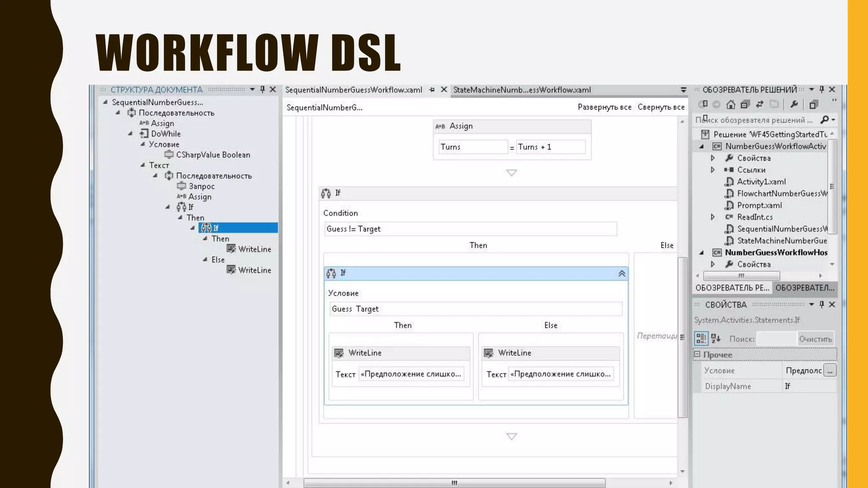The height and width of the screenshot is (488, 868).
Task: Switch to left ОБОЗРЕВАТЕЛЬ РЕ... bottom tab
Action: (x=732, y=288)
